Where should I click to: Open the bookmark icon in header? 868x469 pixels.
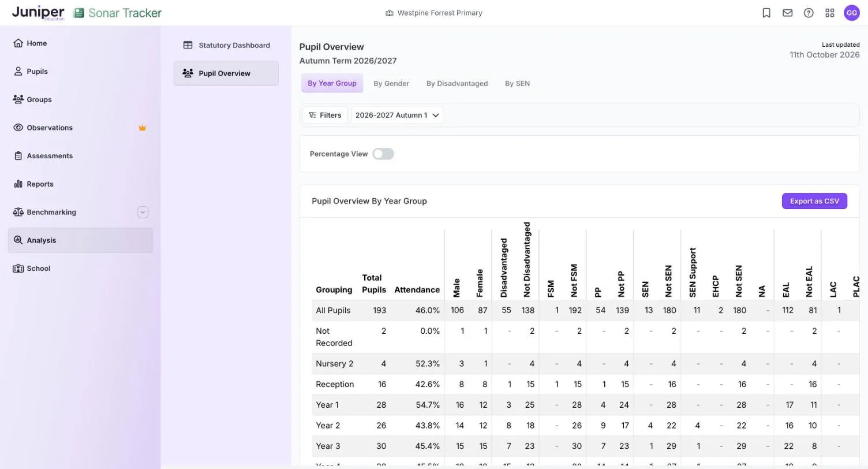coord(766,13)
